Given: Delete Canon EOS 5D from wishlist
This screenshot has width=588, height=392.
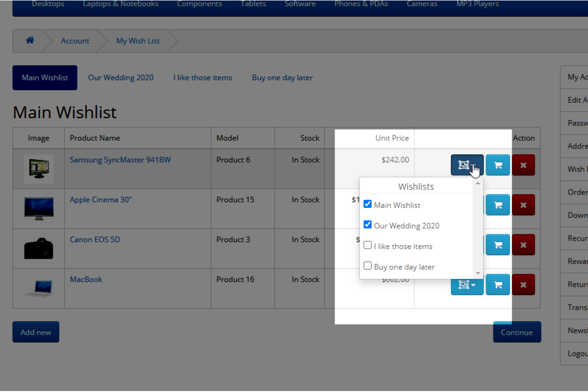Looking at the screenshot, I should pos(523,245).
